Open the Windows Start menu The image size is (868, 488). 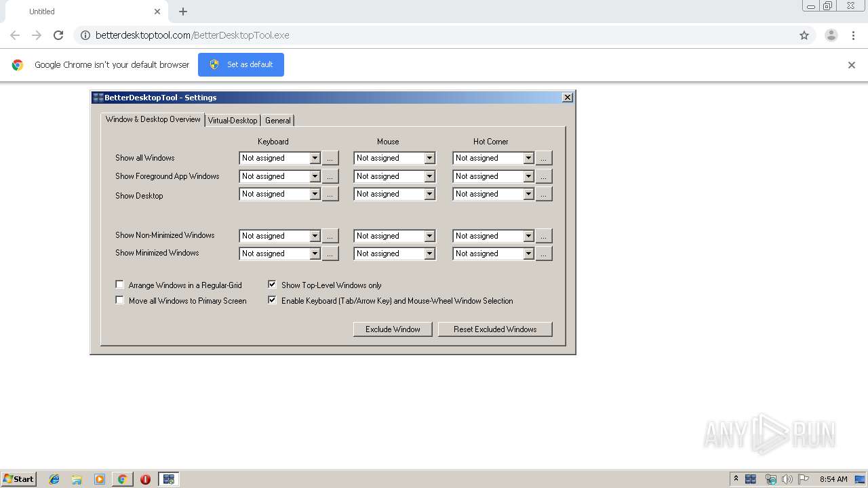pyautogui.click(x=19, y=479)
